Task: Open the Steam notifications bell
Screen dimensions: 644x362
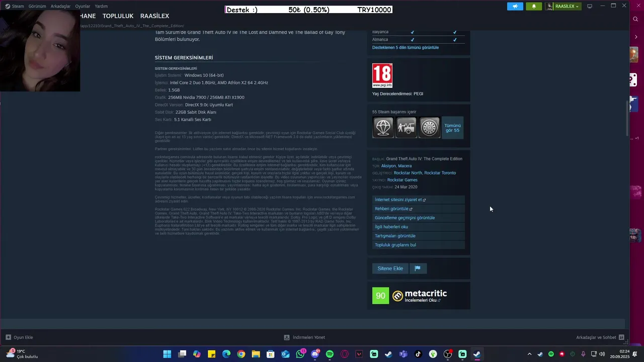Action: [534, 6]
